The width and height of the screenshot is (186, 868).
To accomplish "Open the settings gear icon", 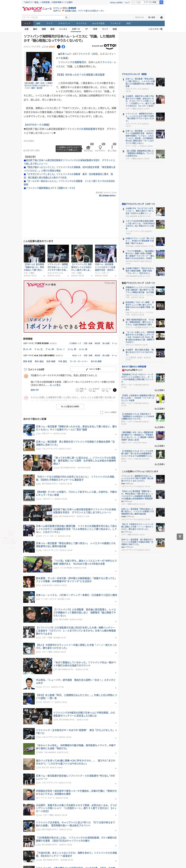I will pyautogui.click(x=161, y=18).
